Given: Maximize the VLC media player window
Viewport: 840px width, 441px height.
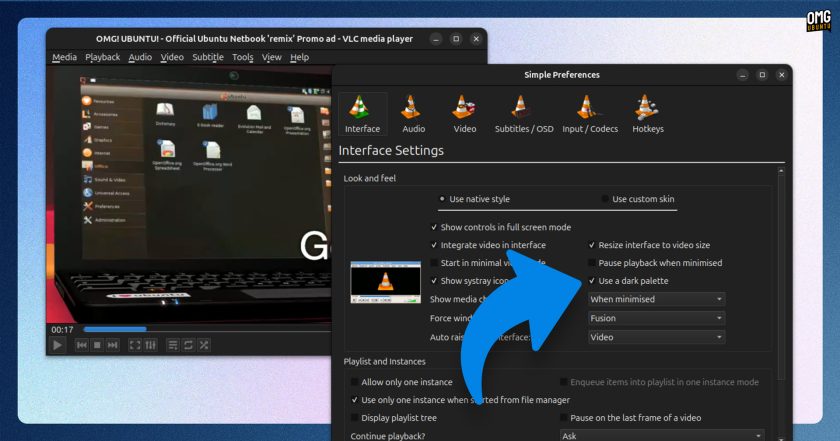Looking at the screenshot, I should click(x=456, y=39).
